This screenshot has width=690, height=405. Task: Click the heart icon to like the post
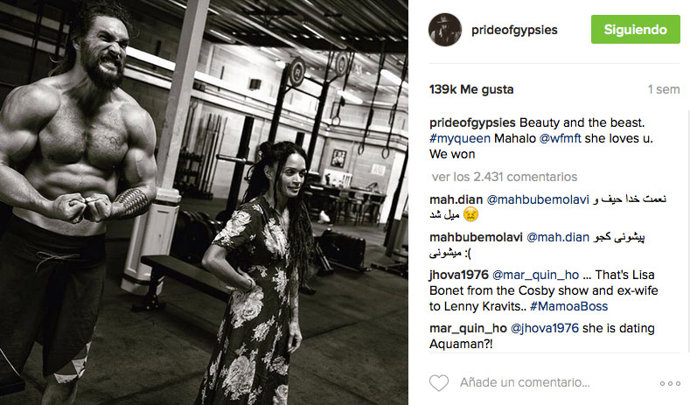point(439,383)
